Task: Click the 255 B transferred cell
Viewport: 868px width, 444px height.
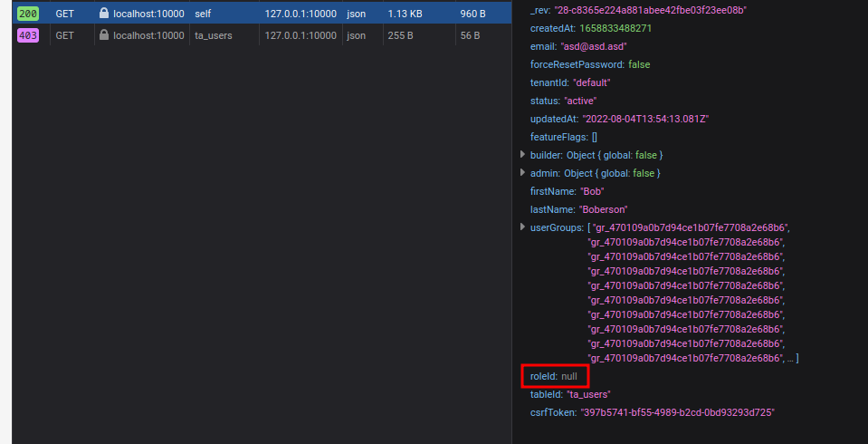Action: [x=400, y=35]
